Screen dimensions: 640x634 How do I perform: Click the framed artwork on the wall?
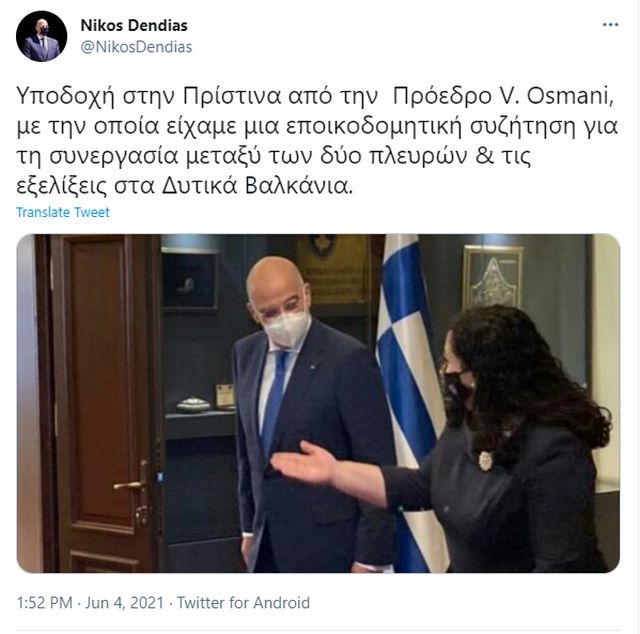(493, 277)
